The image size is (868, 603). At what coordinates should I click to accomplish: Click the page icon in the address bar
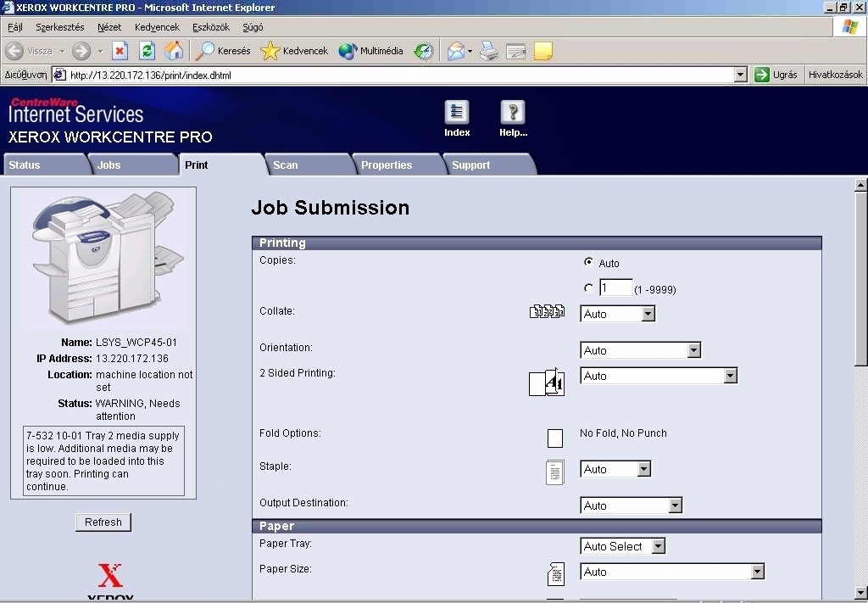click(60, 75)
